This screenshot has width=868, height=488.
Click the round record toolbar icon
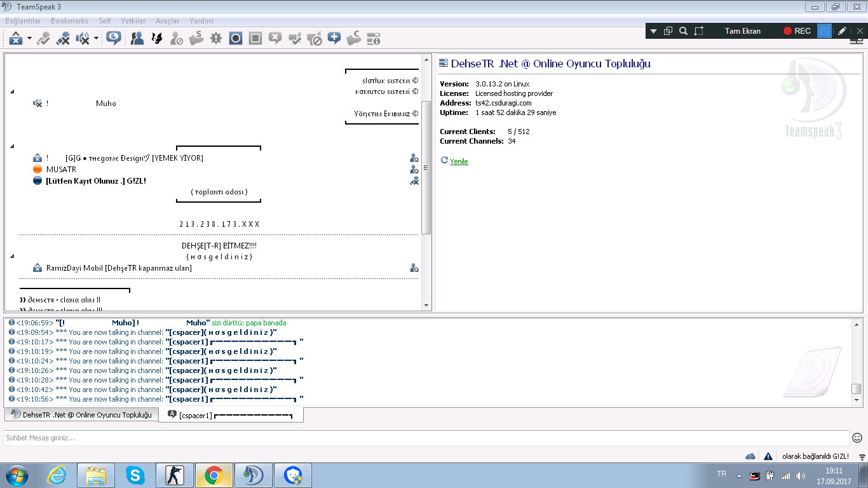click(236, 39)
